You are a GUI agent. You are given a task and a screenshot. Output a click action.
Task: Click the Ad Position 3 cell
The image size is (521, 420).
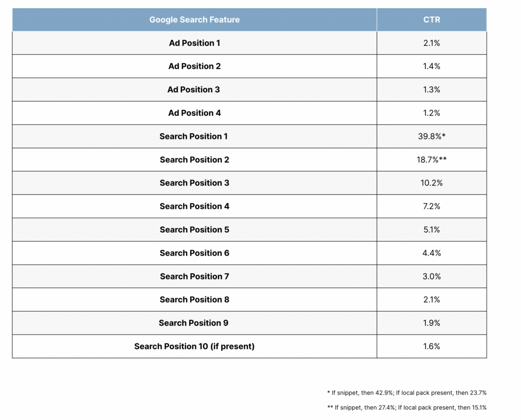(194, 90)
